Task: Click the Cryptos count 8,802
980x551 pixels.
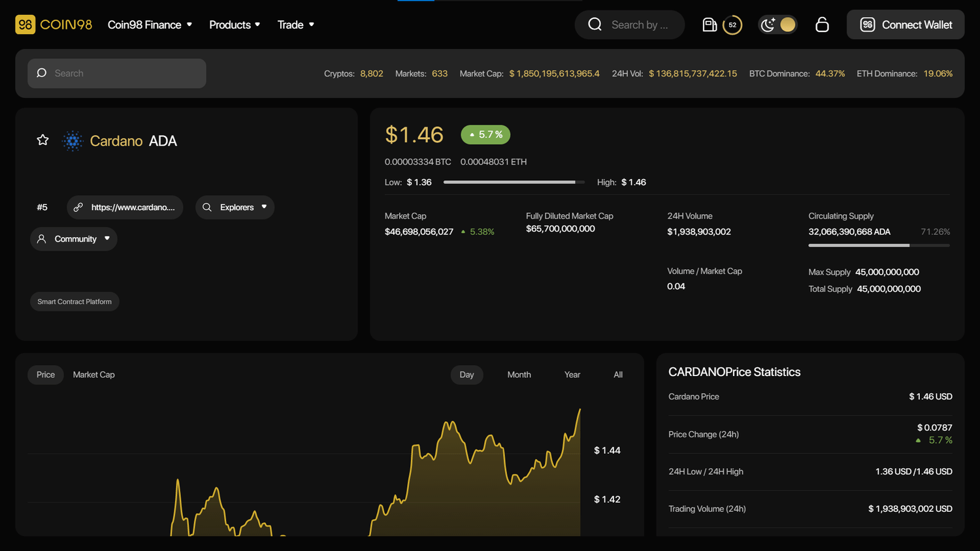Action: [372, 74]
